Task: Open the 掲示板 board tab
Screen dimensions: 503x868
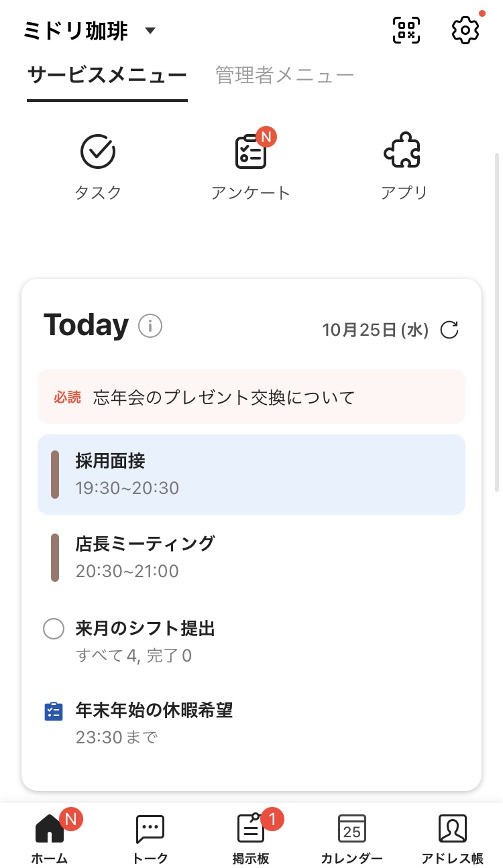Action: pos(251,838)
